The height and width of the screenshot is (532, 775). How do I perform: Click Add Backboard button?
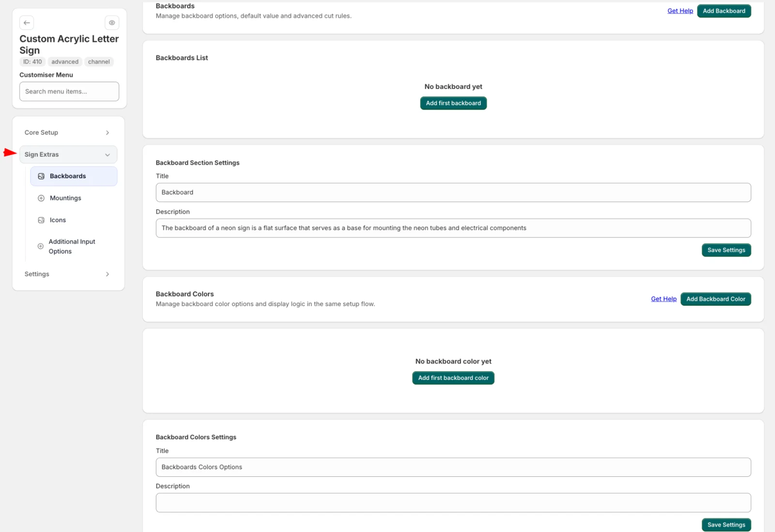point(724,11)
